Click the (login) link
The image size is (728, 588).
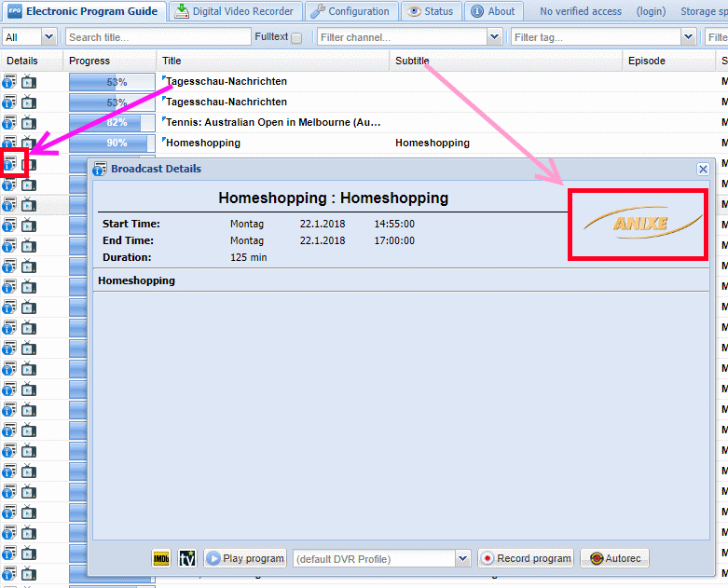[651, 11]
